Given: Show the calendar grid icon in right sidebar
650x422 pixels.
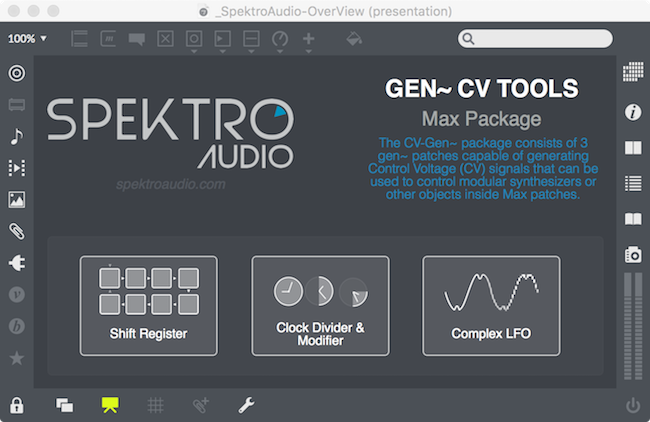Looking at the screenshot, I should [x=633, y=72].
